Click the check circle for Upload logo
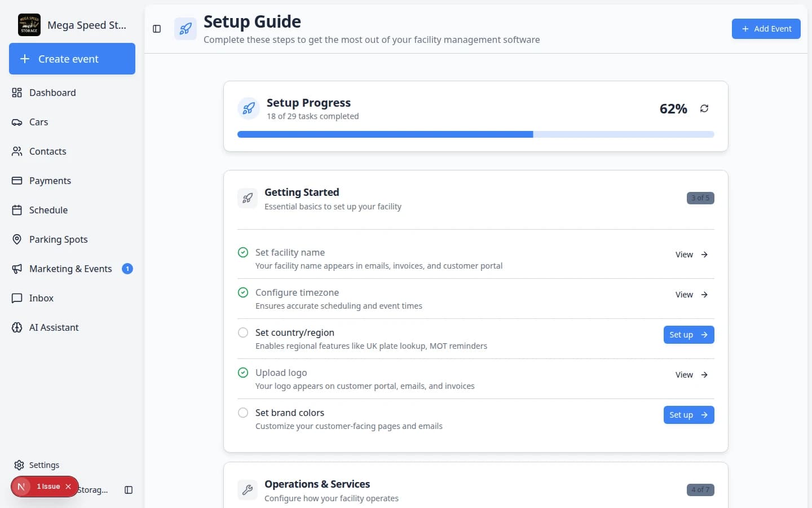This screenshot has height=508, width=812. 243,373
